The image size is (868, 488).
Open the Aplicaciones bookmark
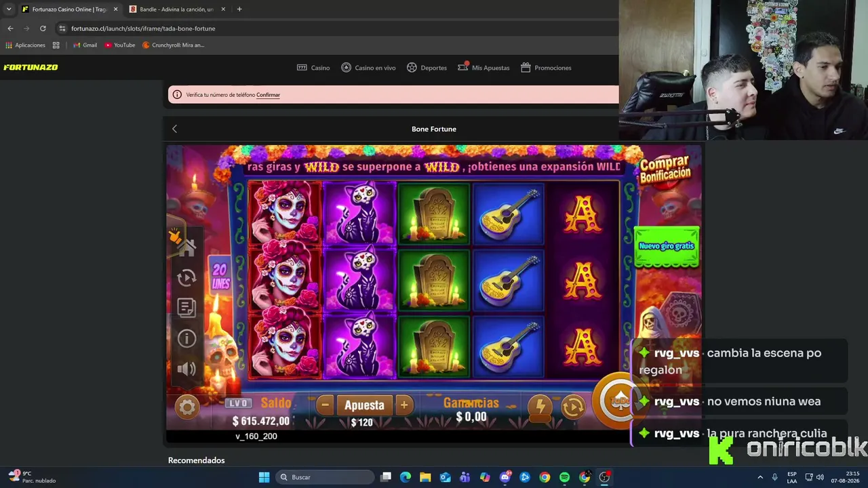(25, 45)
